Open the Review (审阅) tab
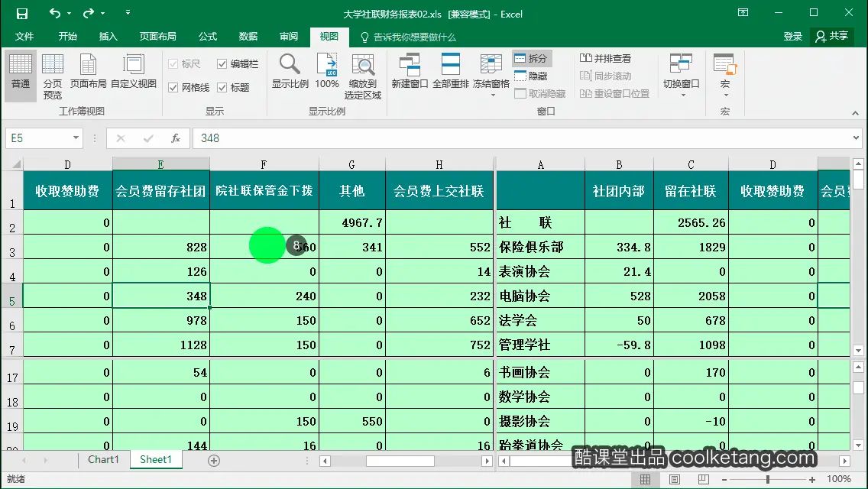Viewport: 868px width, 489px height. coord(288,37)
